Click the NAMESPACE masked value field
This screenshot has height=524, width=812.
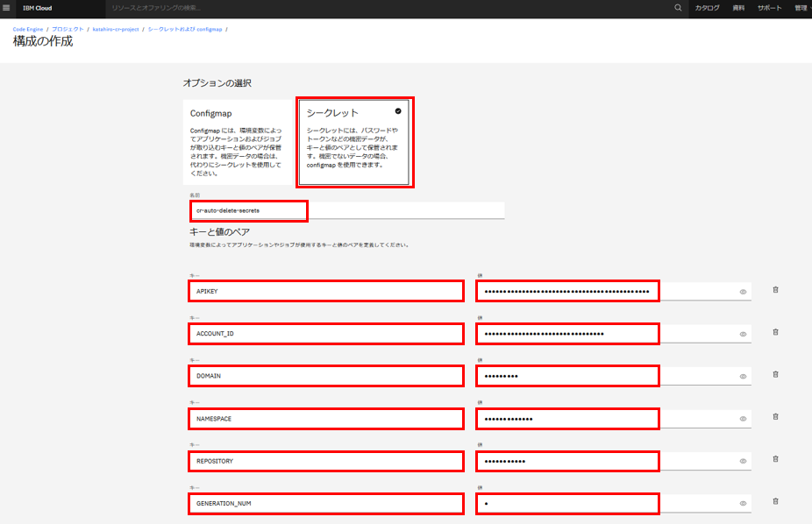pos(614,419)
